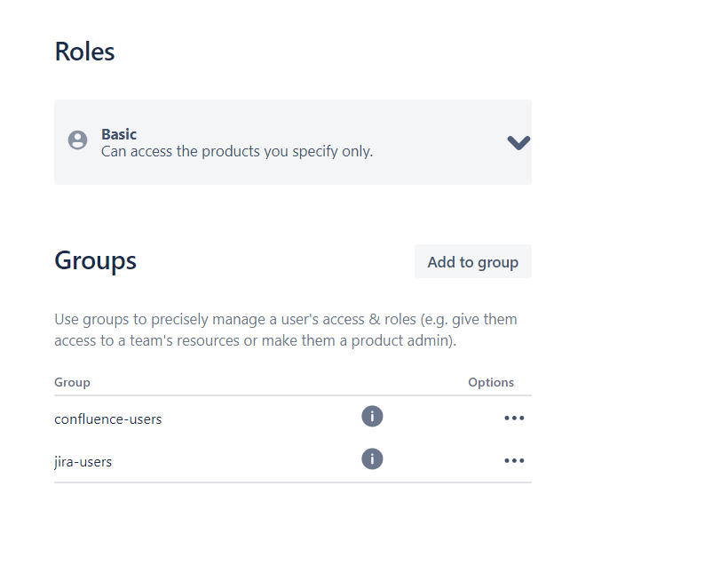The width and height of the screenshot is (728, 566).
Task: Collapse the Basic role section chevron
Action: (x=518, y=142)
